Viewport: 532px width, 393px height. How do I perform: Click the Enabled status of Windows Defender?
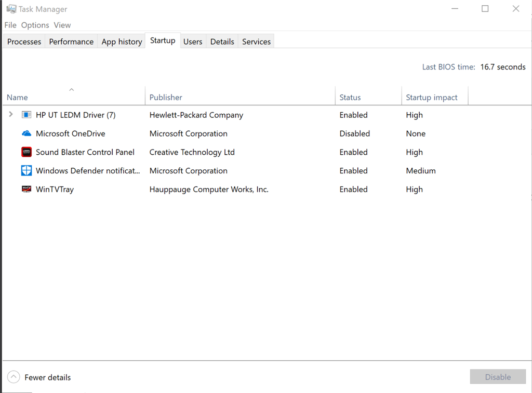(x=353, y=171)
